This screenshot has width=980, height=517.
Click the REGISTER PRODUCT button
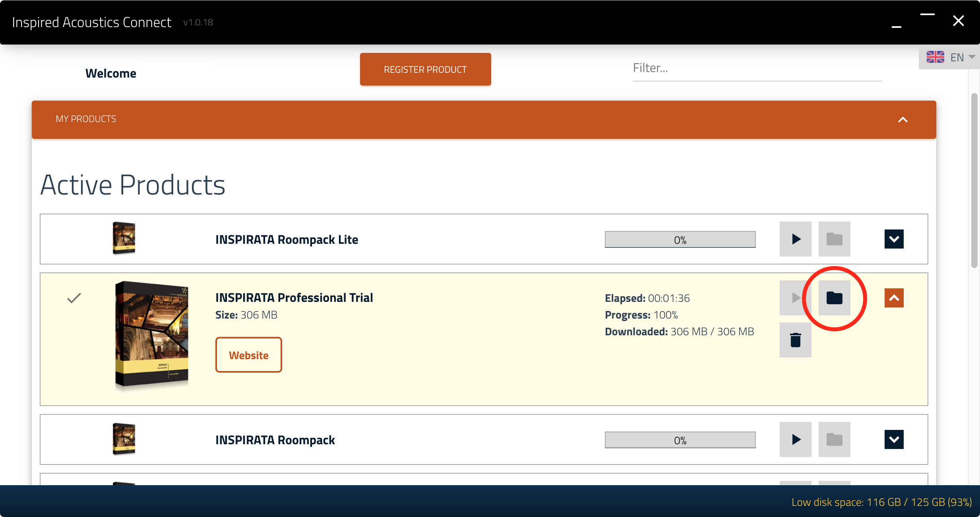[425, 69]
